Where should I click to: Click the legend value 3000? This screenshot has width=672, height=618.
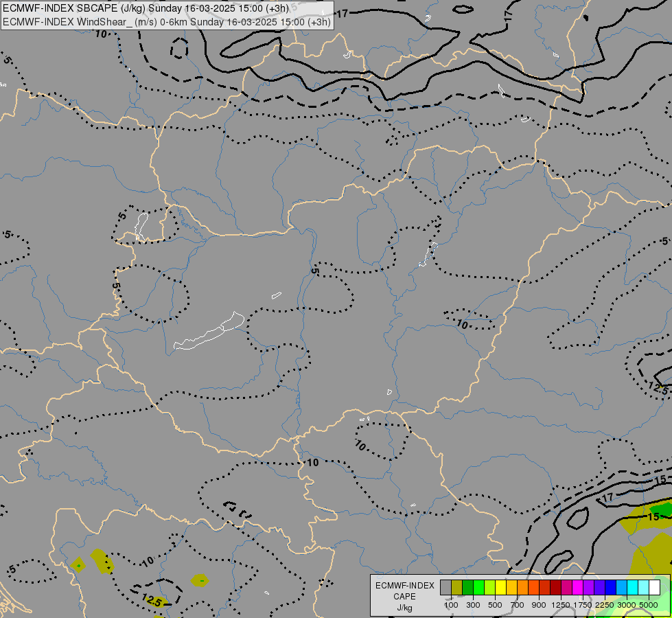pos(627,605)
